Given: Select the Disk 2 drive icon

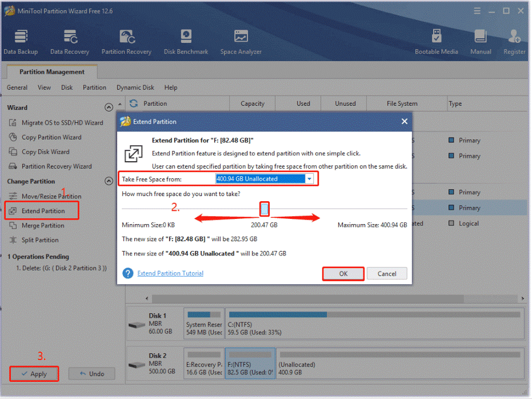Looking at the screenshot, I should click(x=137, y=365).
